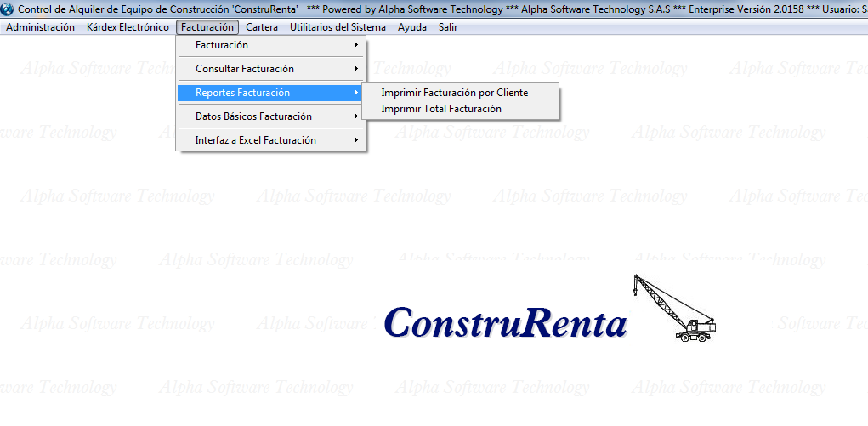Choose the Interfaz a Excel Facturación entry
Image resolution: width=868 pixels, height=426 pixels.
point(255,140)
